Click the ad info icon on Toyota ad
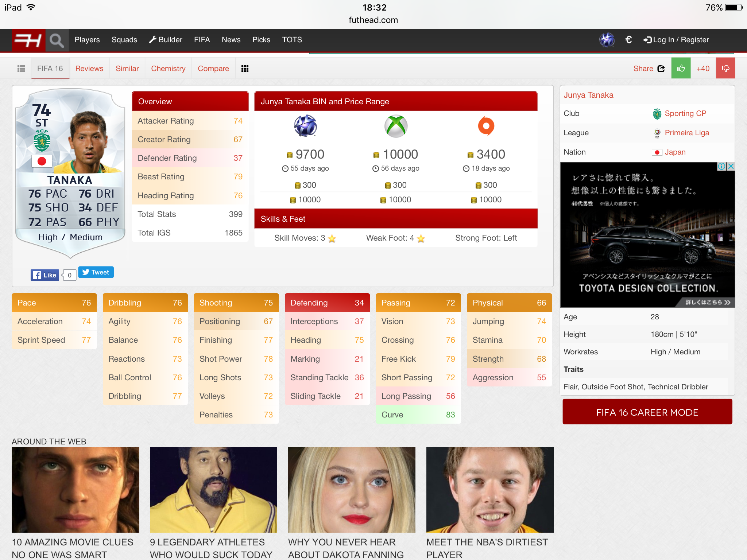The height and width of the screenshot is (560, 747). [x=721, y=166]
